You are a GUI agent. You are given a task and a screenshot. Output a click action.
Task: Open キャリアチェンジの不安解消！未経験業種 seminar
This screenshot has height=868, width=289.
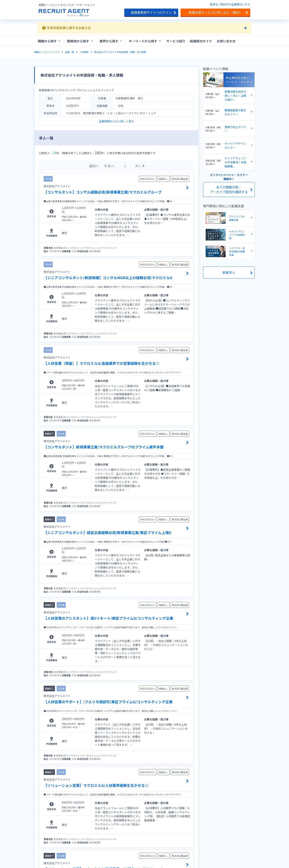pos(235,162)
